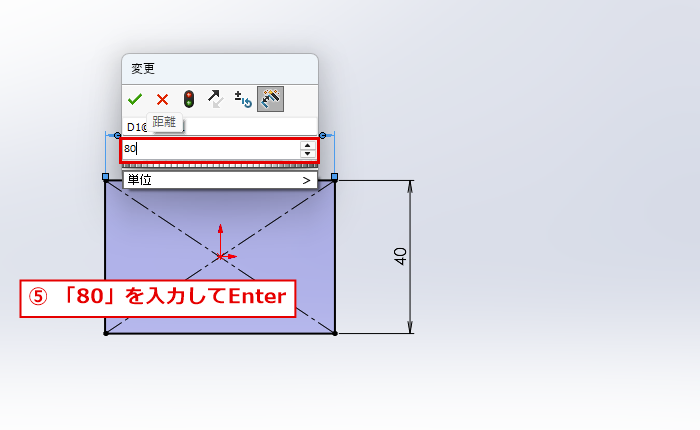
Task: Cancel the change with red X
Action: coord(162,99)
